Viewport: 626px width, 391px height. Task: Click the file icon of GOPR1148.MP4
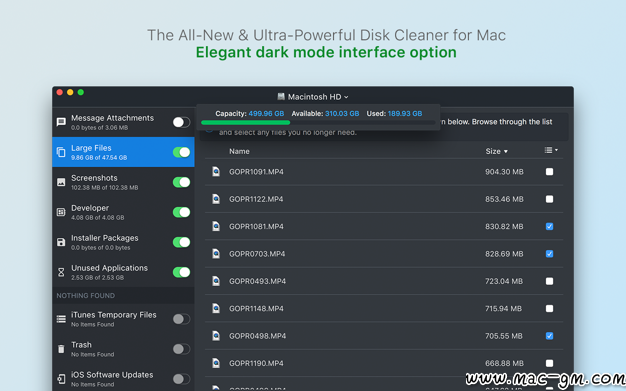point(216,308)
